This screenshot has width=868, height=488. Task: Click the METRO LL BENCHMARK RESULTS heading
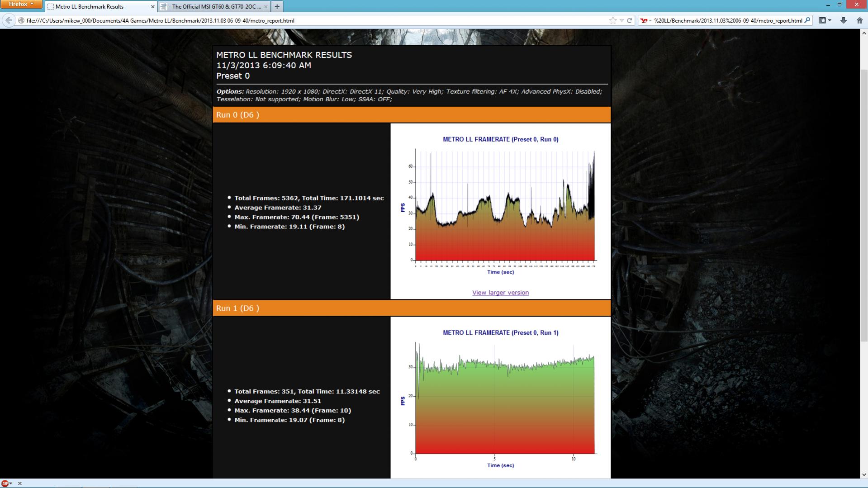(x=284, y=55)
